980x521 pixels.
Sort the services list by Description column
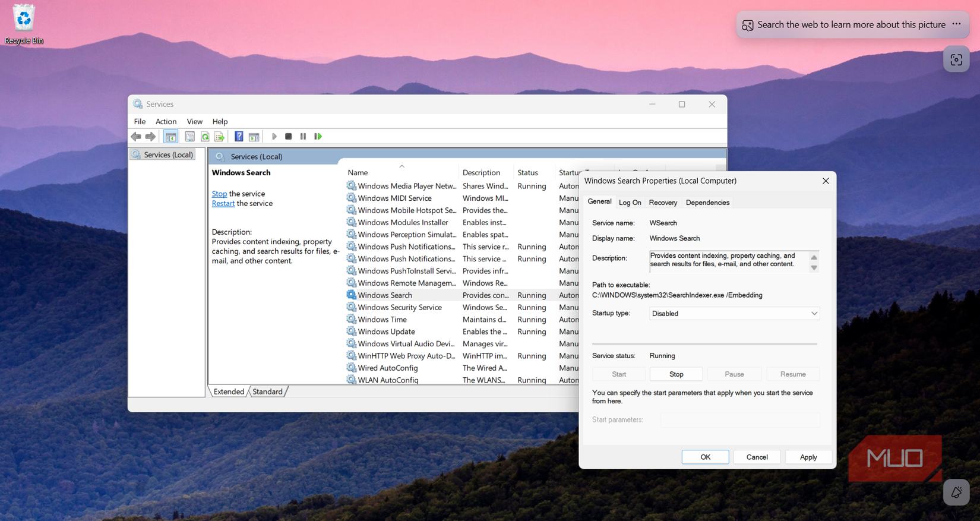coord(486,172)
